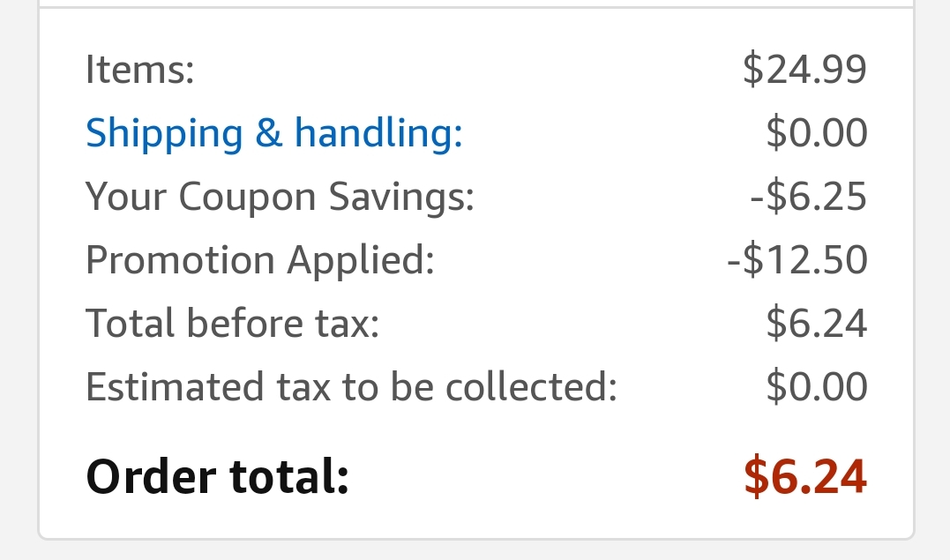Select the $24.99 items amount

[804, 70]
